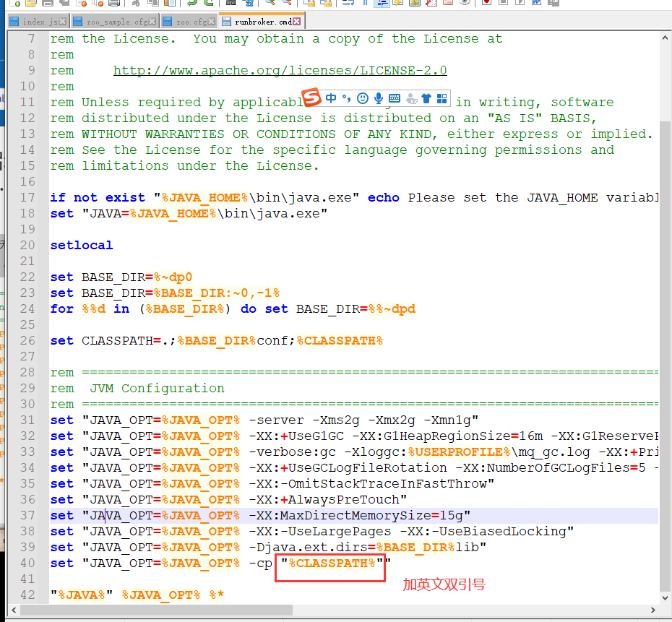
Task: Click the Print icon in the toolbar
Action: (x=114, y=4)
